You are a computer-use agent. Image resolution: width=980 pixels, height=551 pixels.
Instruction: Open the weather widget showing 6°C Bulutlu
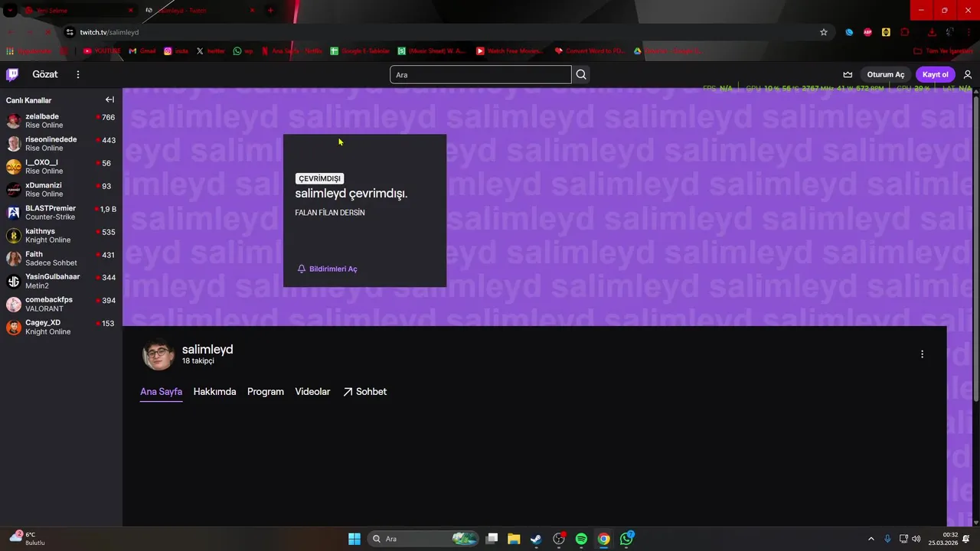(28, 539)
